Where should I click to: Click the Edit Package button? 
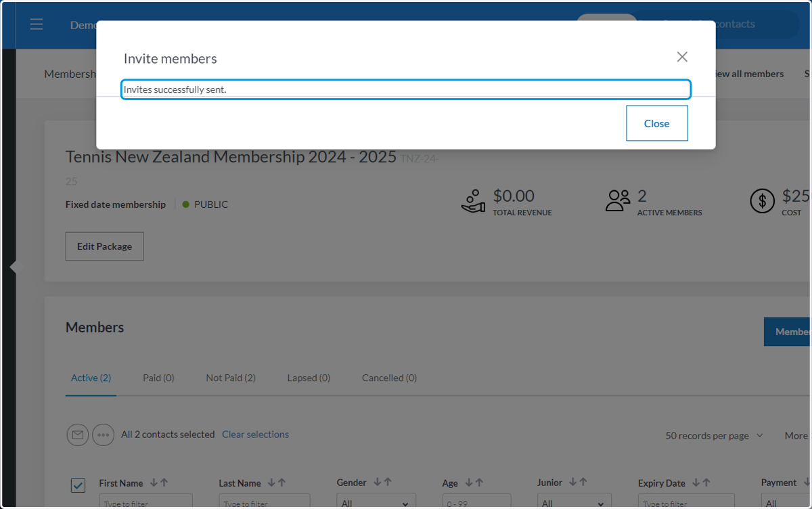(104, 246)
